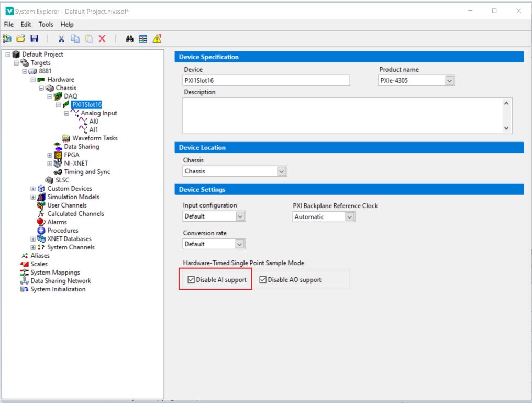Image resolution: width=532 pixels, height=403 pixels.
Task: Click the System Initialization icon
Action: [x=25, y=289]
